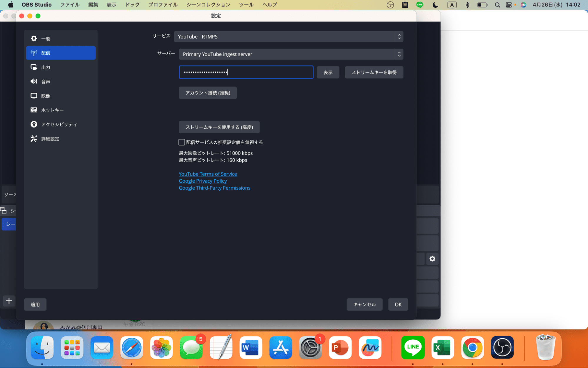This screenshot has width=588, height=368.
Task: Expand the サービス dropdown showing YouTube - RTMPS
Action: (x=288, y=37)
